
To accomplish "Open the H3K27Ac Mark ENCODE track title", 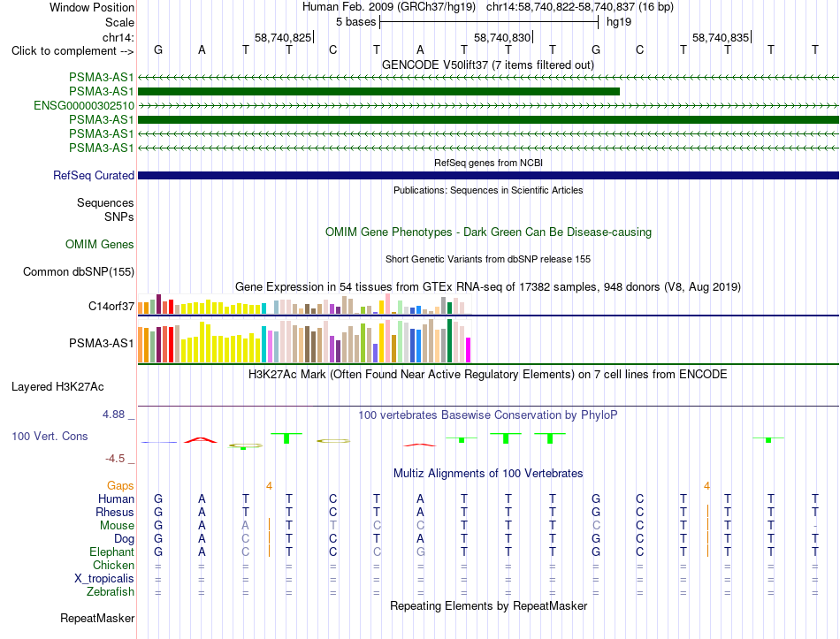I will [x=488, y=374].
